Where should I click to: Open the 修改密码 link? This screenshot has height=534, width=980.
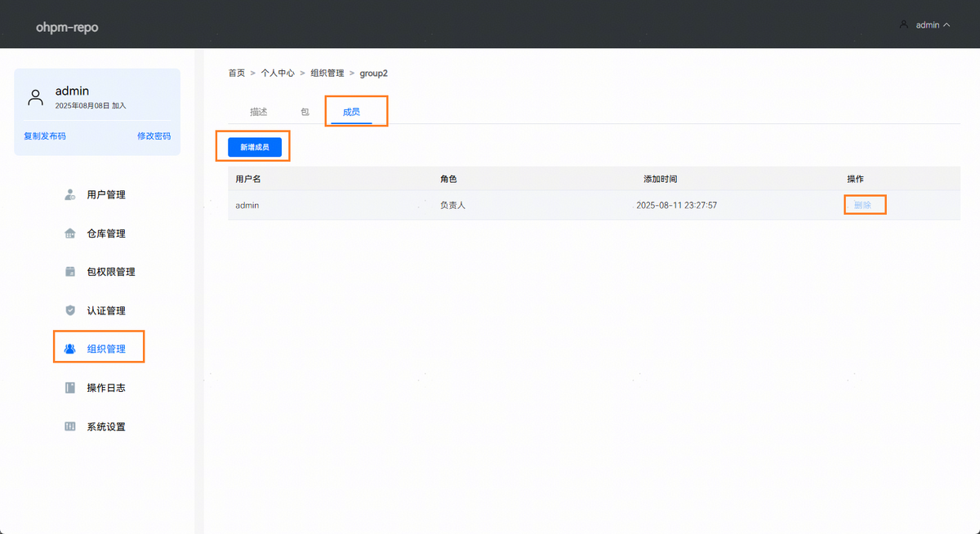click(x=154, y=136)
